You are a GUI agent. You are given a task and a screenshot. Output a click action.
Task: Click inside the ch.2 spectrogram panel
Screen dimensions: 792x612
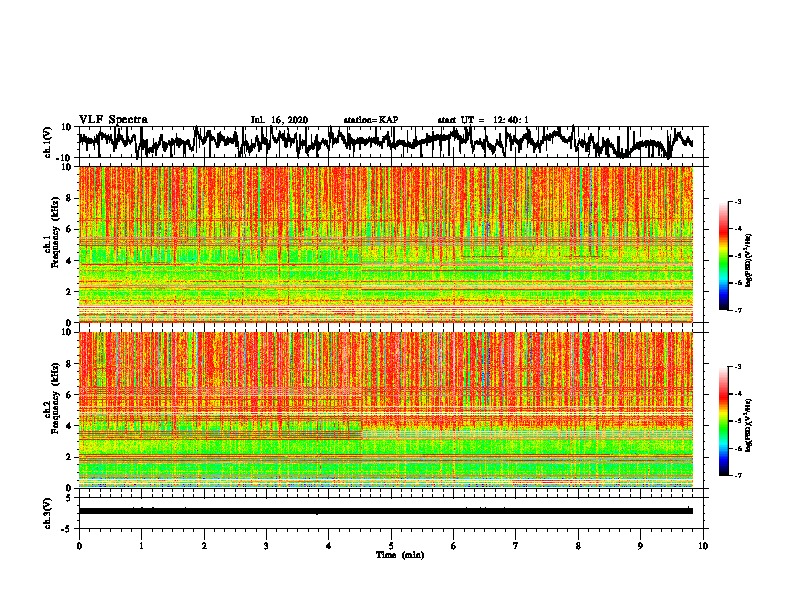386,410
